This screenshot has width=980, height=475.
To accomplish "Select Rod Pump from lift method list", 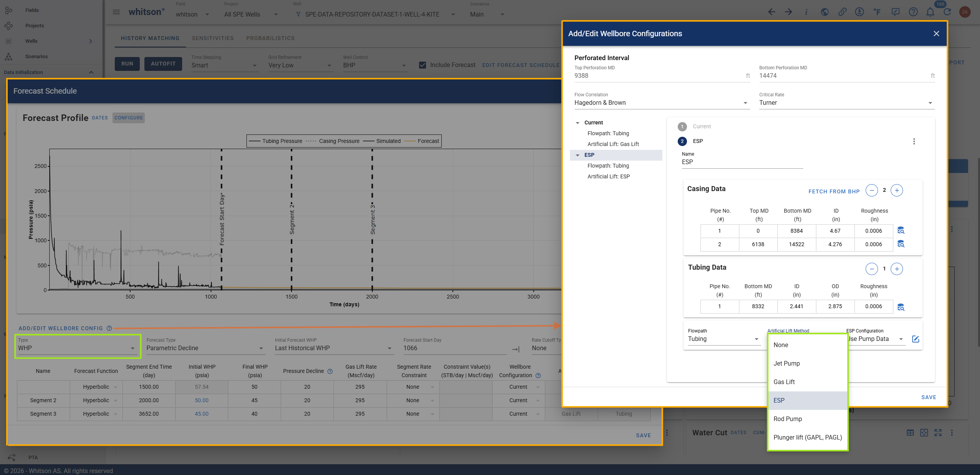I will (807, 419).
